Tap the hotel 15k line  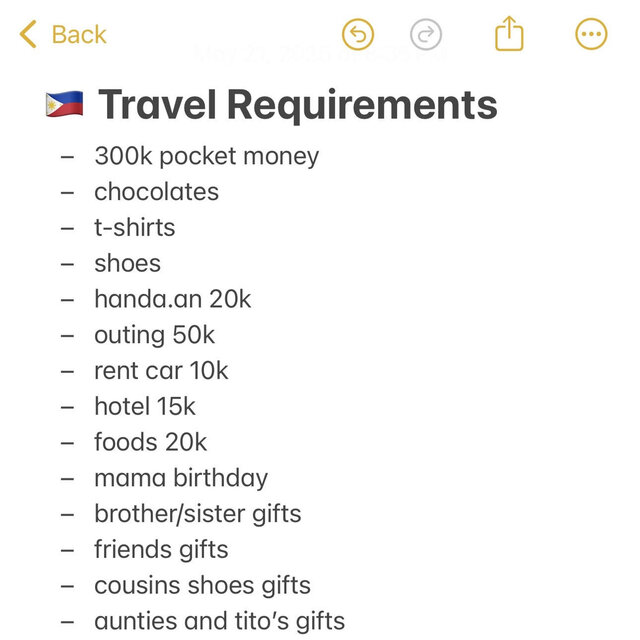[x=145, y=407]
